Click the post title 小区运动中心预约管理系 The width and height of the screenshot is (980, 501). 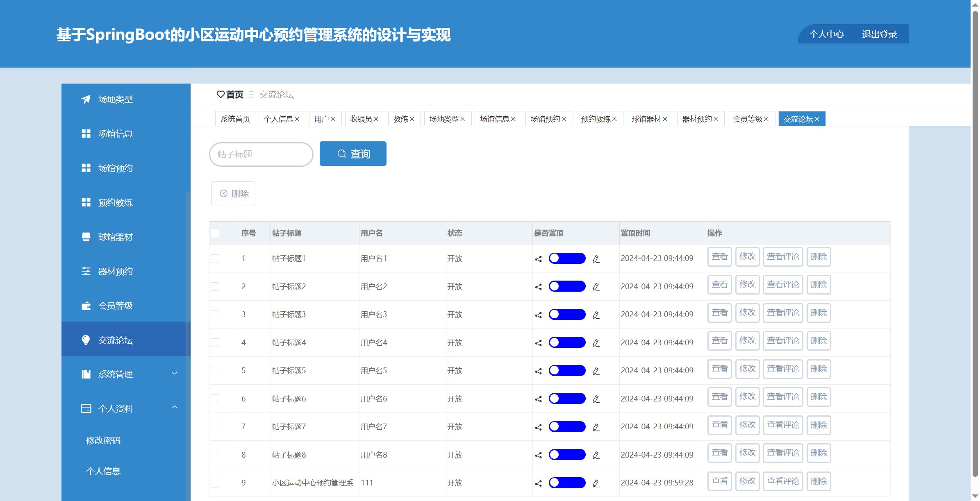(x=313, y=483)
